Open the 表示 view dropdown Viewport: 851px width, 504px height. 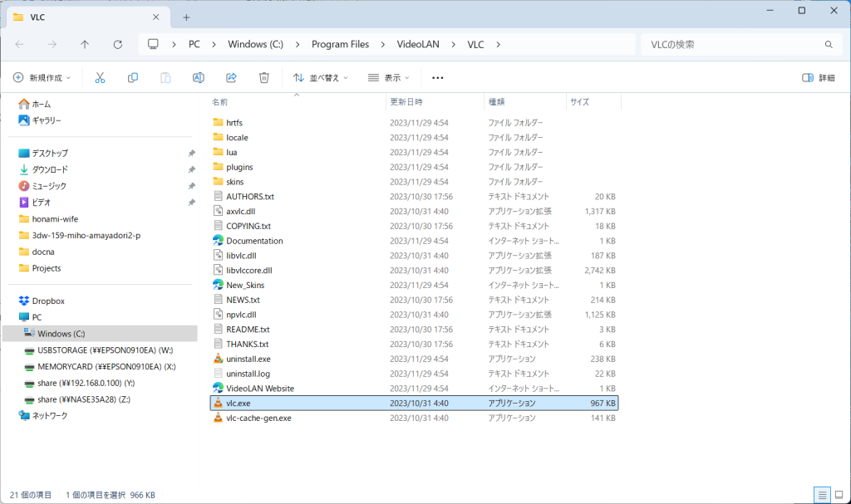tap(389, 77)
